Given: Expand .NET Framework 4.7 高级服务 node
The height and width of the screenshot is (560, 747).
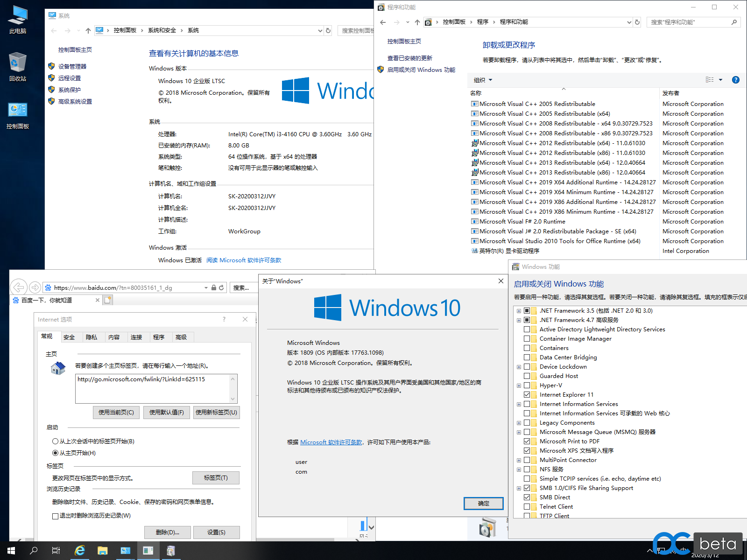Looking at the screenshot, I should 519,320.
